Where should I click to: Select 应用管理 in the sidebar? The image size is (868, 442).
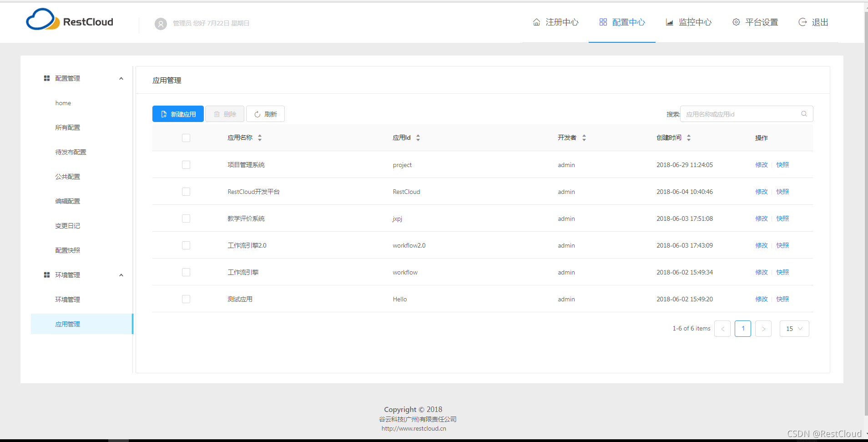(82, 324)
